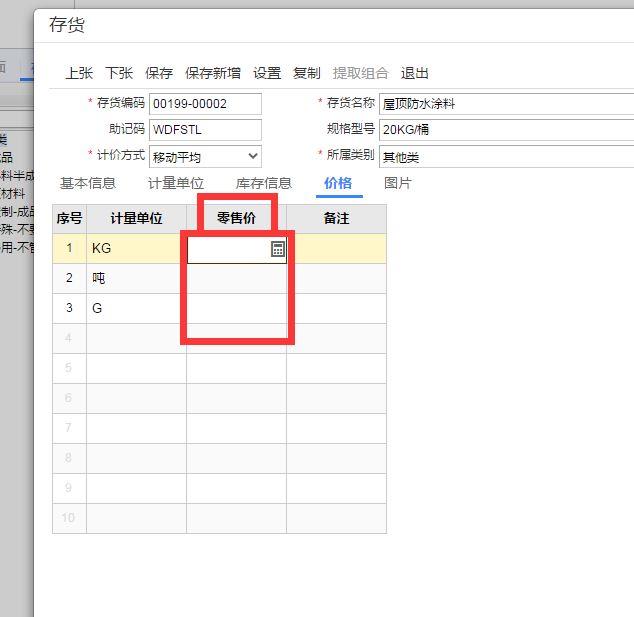Select empty row number 10

pyautogui.click(x=69, y=518)
